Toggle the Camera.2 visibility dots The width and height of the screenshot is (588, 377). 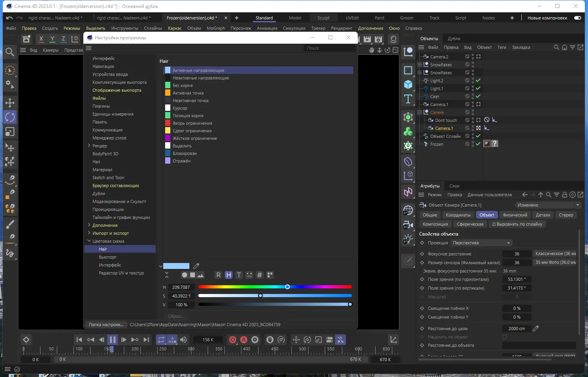(x=473, y=57)
